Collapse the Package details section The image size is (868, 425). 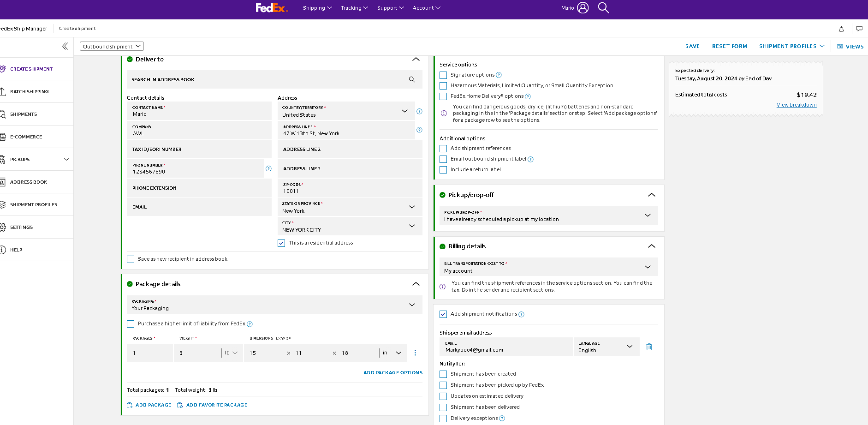coord(416,284)
